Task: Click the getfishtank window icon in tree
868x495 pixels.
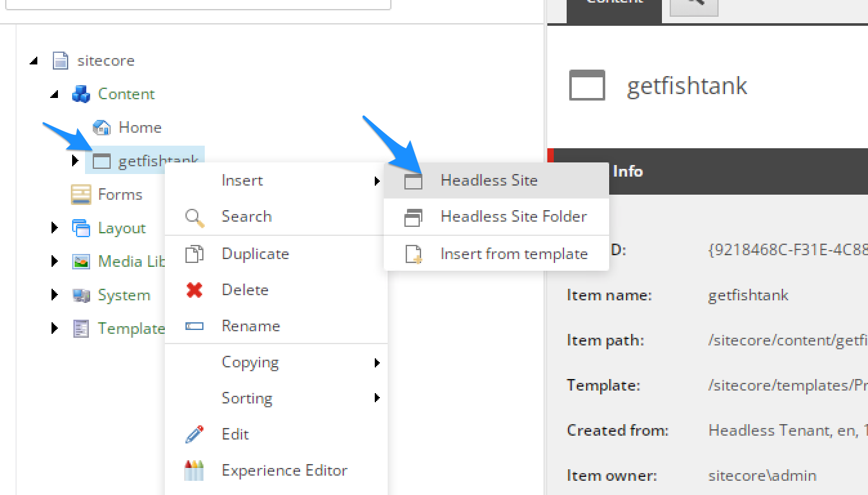Action: click(x=102, y=161)
